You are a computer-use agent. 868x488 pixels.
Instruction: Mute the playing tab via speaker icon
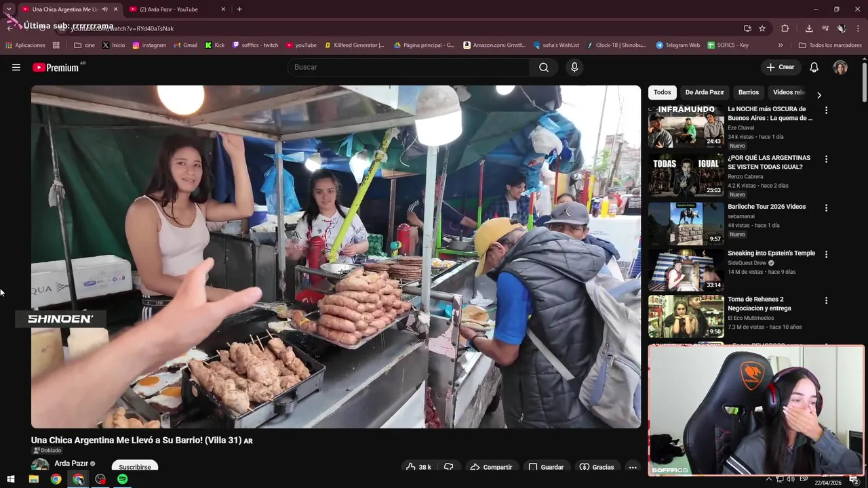tap(104, 9)
